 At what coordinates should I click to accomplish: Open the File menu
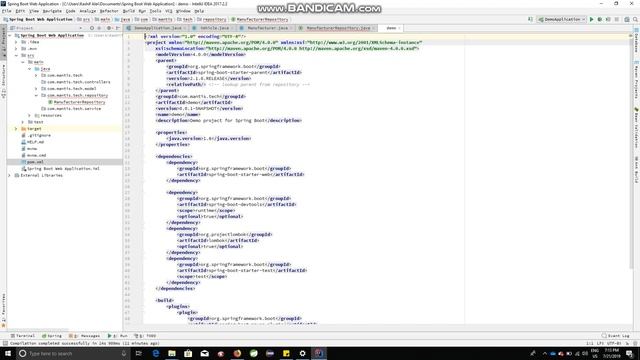click(x=7, y=11)
